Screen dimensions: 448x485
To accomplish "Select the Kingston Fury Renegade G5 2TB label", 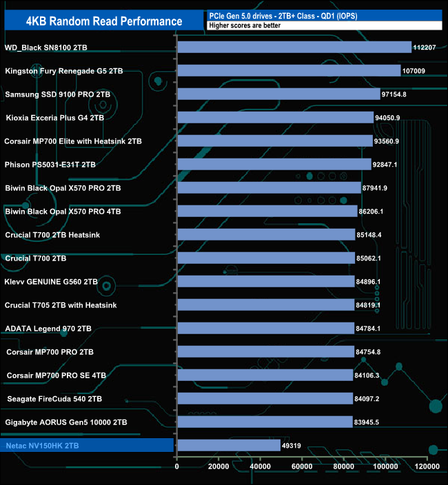I will pos(63,71).
